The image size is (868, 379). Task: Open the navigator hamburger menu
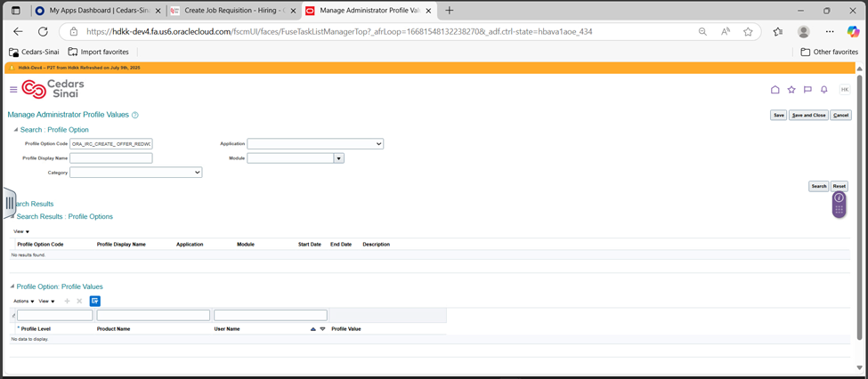[13, 90]
